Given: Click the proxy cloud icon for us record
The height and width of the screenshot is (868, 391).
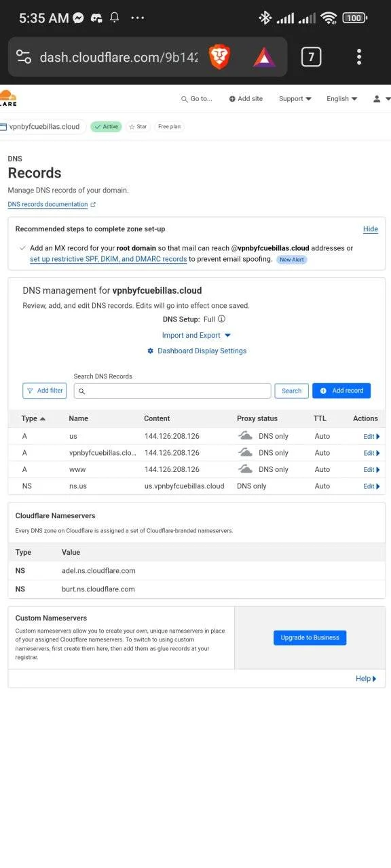Looking at the screenshot, I should pos(245,436).
